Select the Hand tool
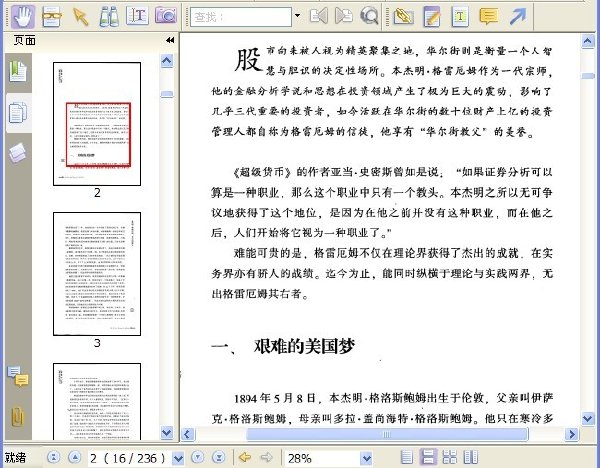600x468 pixels. pyautogui.click(x=23, y=17)
